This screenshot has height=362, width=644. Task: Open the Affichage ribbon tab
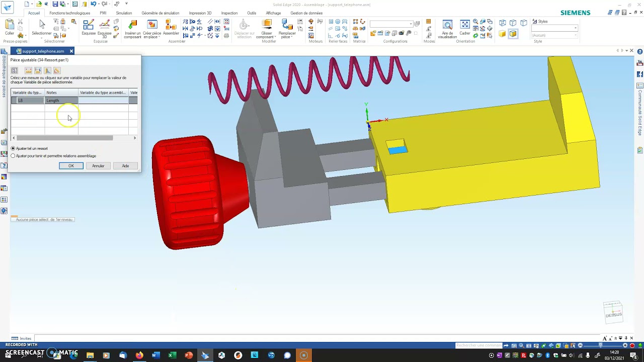click(273, 13)
